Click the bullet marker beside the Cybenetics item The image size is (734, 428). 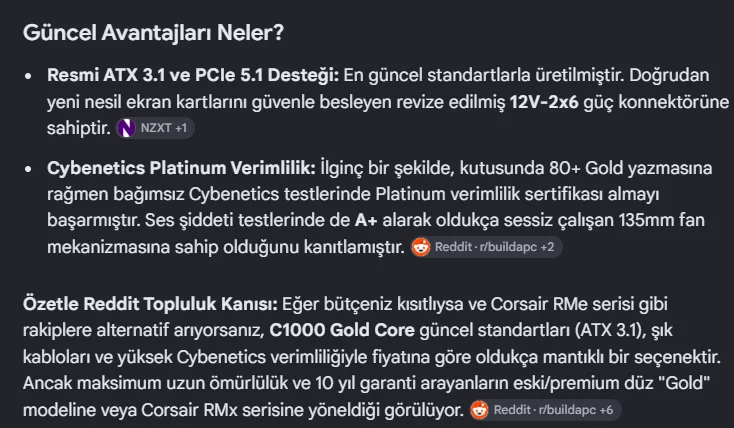(x=29, y=169)
